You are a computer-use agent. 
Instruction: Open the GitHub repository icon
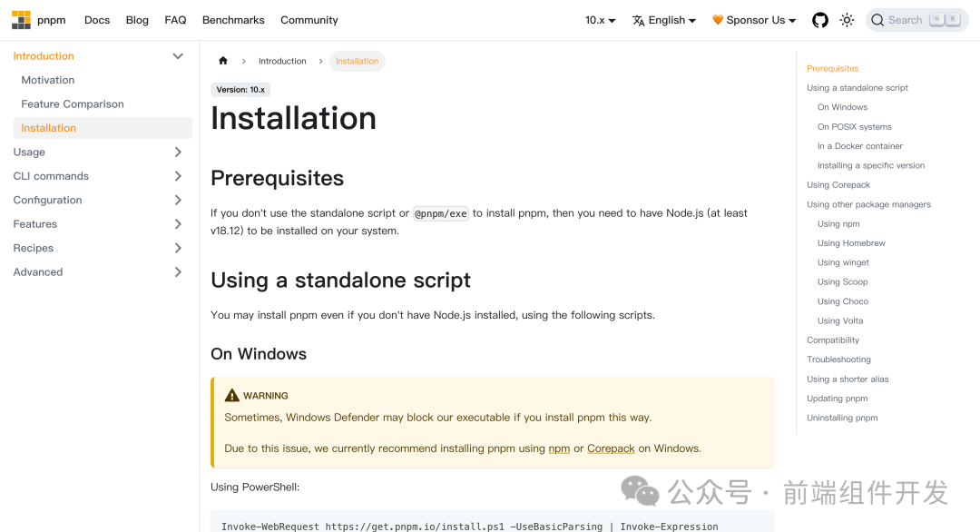point(820,20)
